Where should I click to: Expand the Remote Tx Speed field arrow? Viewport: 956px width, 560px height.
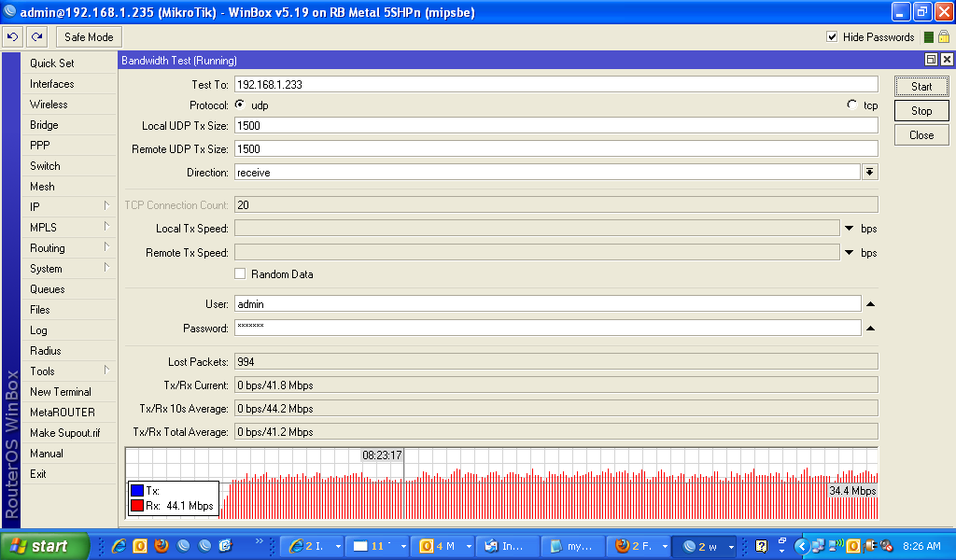(x=850, y=252)
